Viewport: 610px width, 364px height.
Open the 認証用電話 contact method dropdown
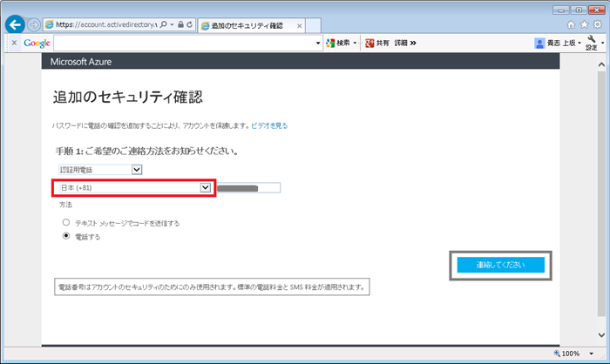pyautogui.click(x=100, y=170)
